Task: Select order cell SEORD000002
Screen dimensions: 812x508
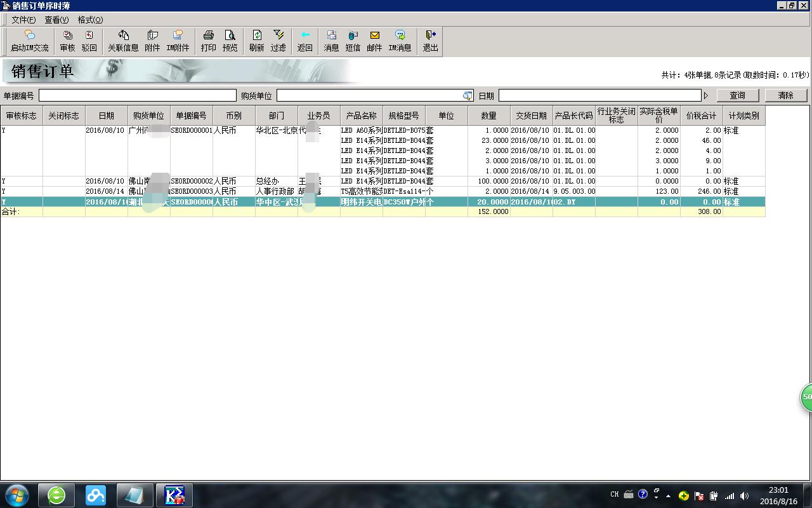Action: click(192, 181)
